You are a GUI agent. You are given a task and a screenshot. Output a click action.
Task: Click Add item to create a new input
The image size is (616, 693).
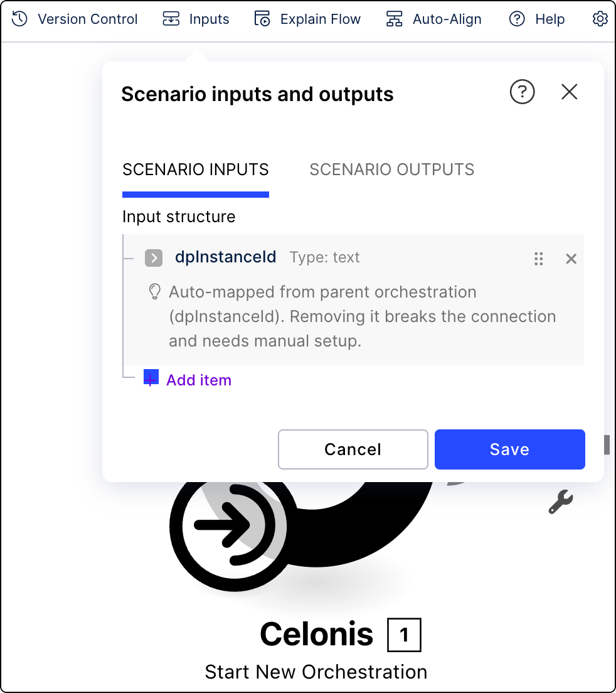(198, 379)
